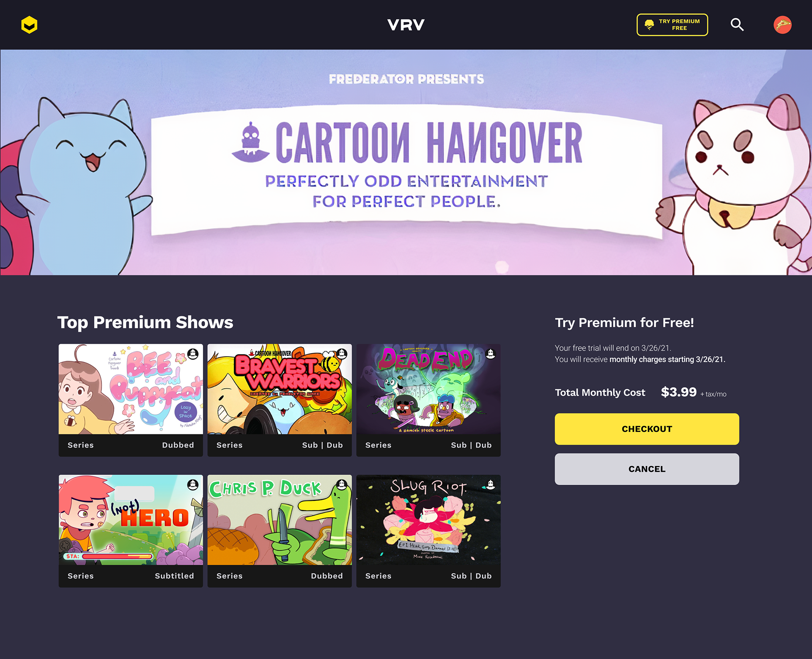Open the search magnifier icon
Image resolution: width=812 pixels, height=659 pixels.
(x=737, y=25)
